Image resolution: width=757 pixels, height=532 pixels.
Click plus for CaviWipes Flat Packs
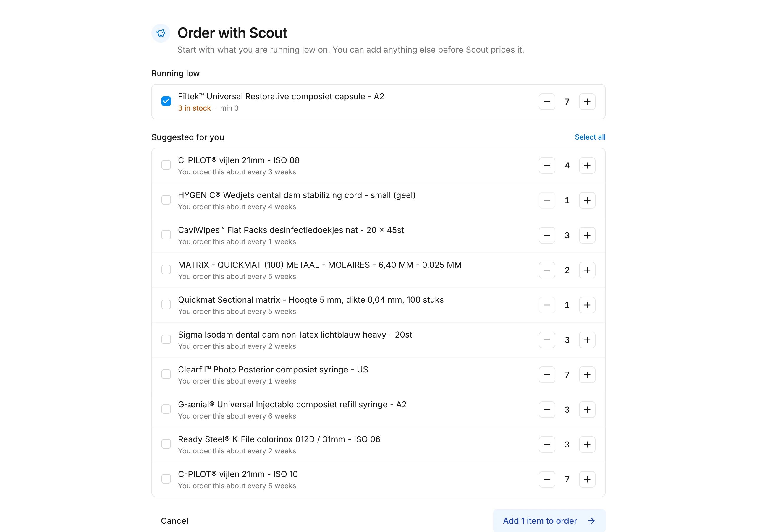click(x=587, y=235)
